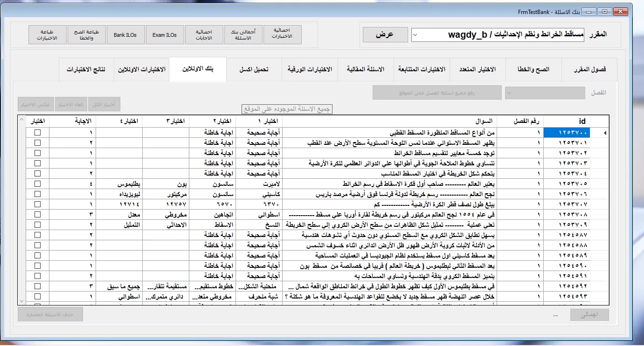
Task: Switch to the تحميل اكسل tab
Action: click(x=254, y=69)
